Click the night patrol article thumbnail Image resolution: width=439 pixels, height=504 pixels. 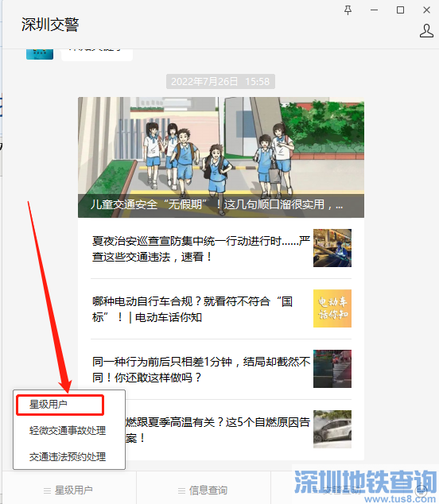click(332, 248)
